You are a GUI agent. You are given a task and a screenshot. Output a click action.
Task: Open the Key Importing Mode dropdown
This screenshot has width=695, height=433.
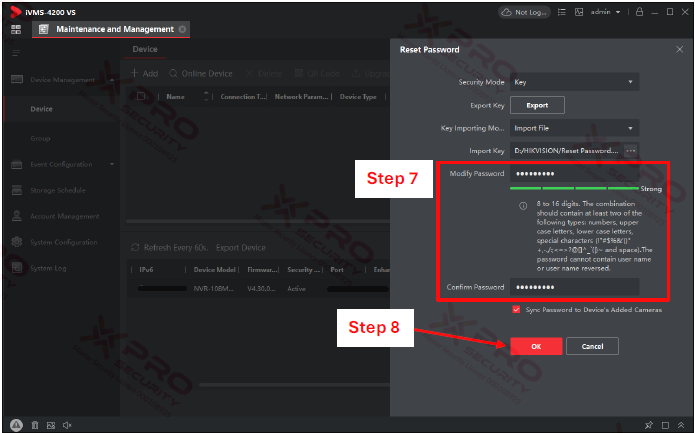(x=574, y=128)
